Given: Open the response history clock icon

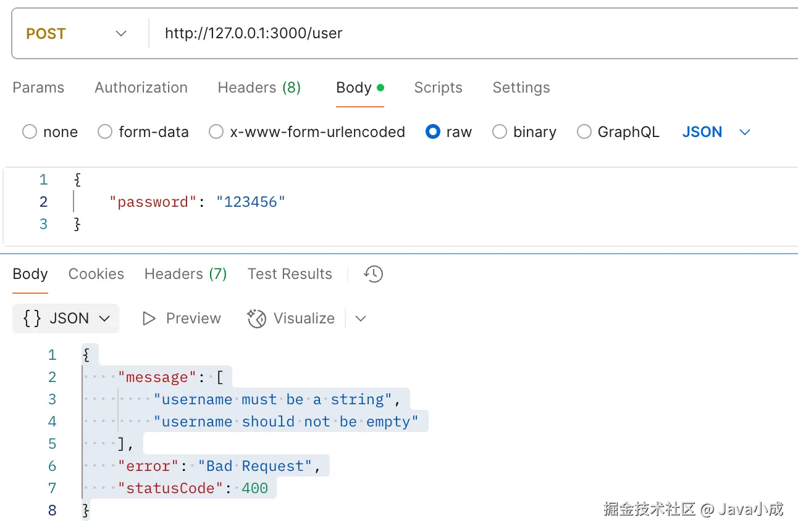Looking at the screenshot, I should coord(374,274).
